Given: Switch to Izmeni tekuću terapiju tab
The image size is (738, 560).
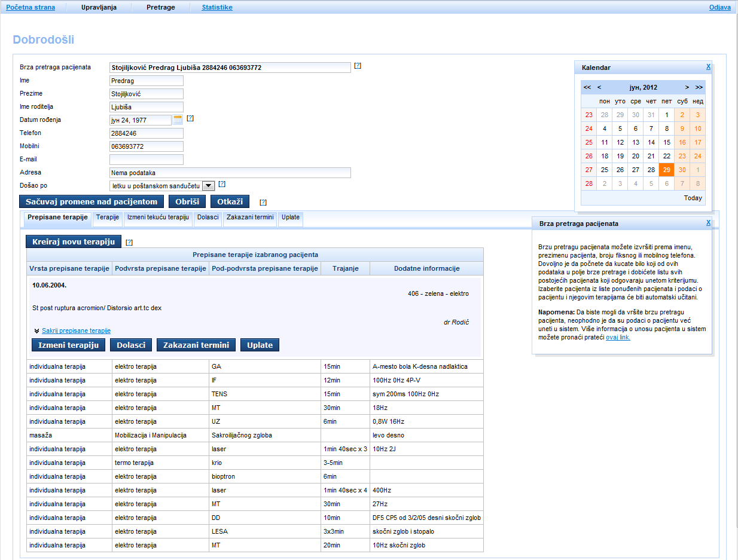Looking at the screenshot, I should coord(158,217).
